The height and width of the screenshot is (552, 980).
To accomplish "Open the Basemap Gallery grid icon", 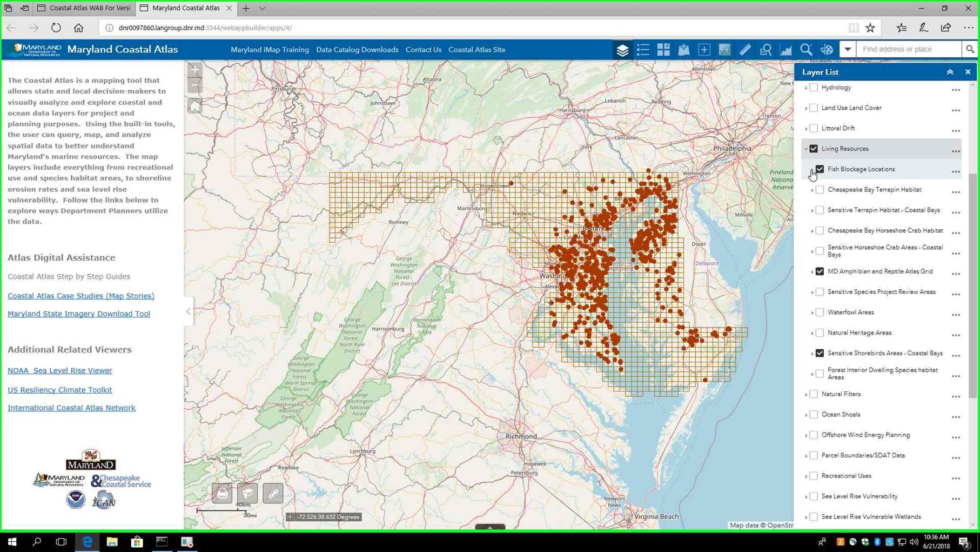I will pyautogui.click(x=663, y=50).
